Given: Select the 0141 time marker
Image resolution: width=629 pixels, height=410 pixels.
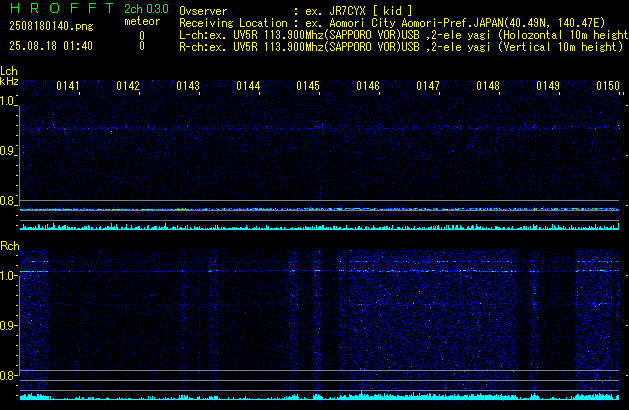Looking at the screenshot, I should (68, 86).
